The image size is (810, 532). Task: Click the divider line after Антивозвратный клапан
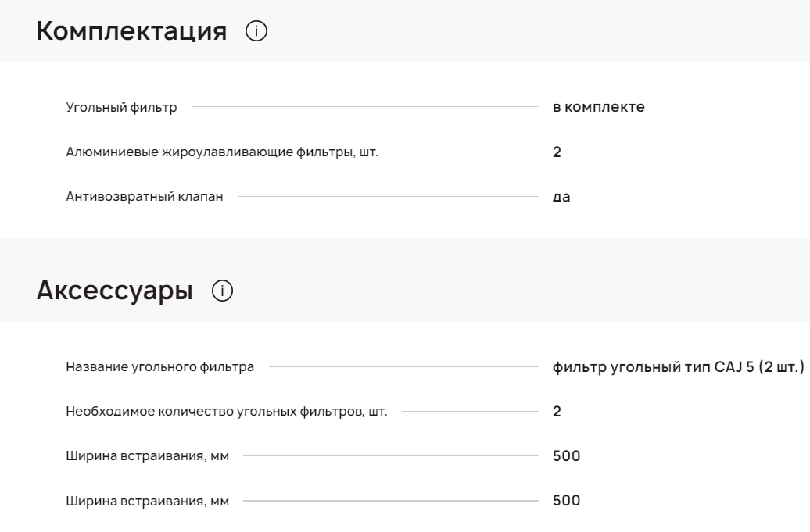(388, 196)
